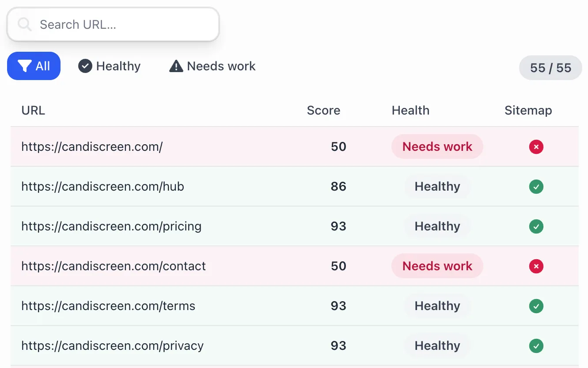Viewport: 588px width, 368px height.
Task: Click score 93 in the terms row
Action: (338, 306)
